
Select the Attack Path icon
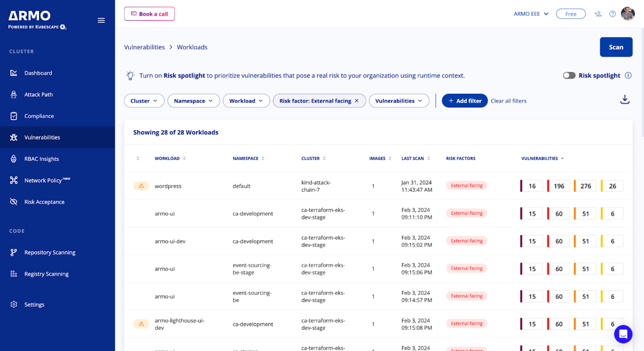14,94
